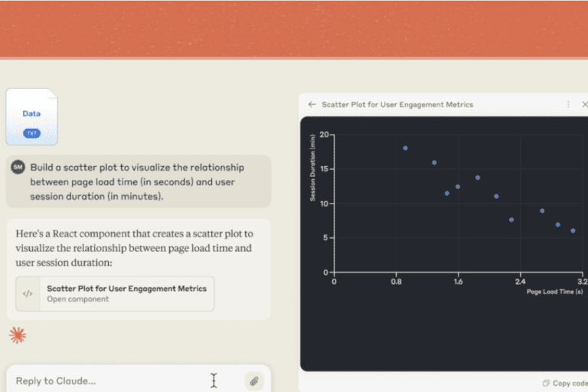
Task: Open the three-dot options menu
Action: click(569, 105)
